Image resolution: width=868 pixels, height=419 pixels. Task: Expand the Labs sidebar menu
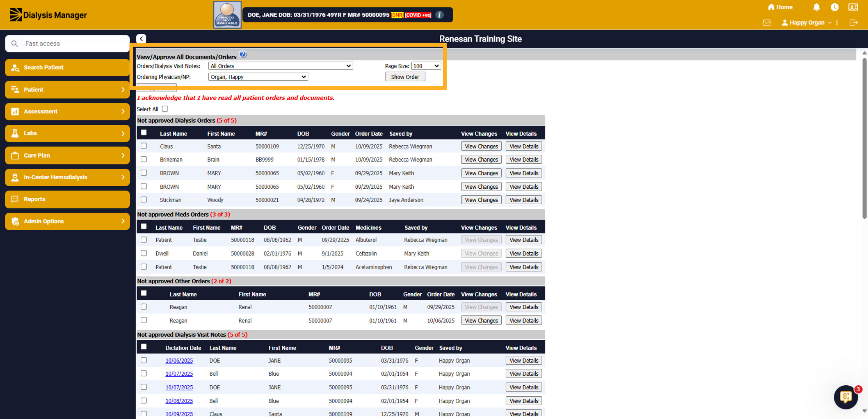point(67,133)
